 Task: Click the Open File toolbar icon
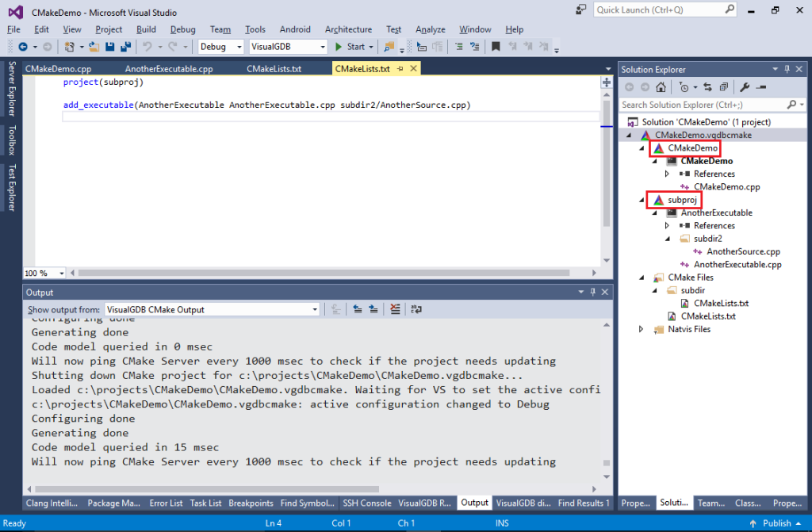click(x=94, y=47)
